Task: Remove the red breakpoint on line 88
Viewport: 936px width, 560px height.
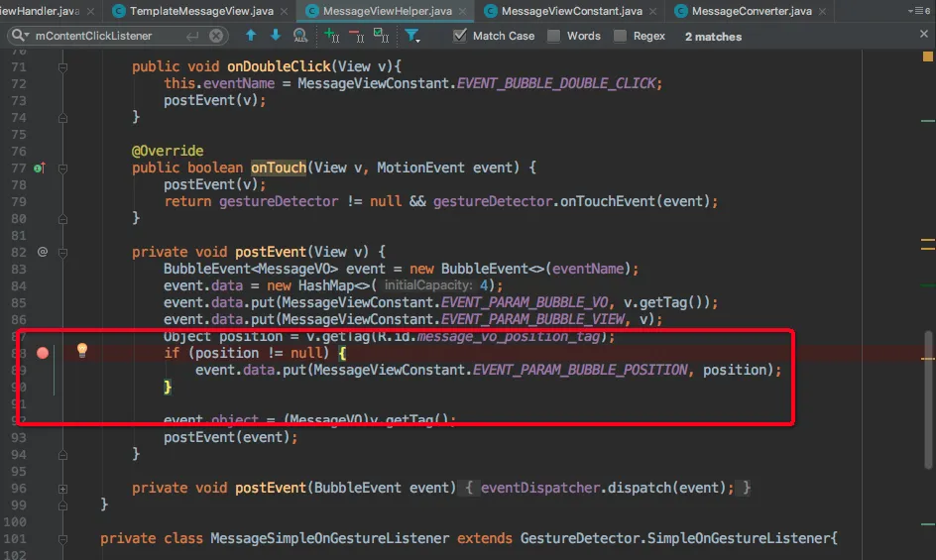Action: pyautogui.click(x=43, y=353)
